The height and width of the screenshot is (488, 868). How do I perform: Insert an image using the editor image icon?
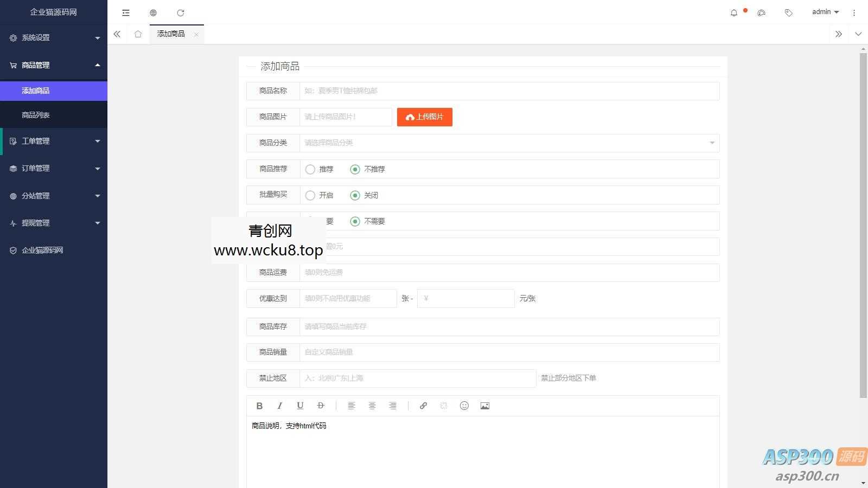point(484,406)
